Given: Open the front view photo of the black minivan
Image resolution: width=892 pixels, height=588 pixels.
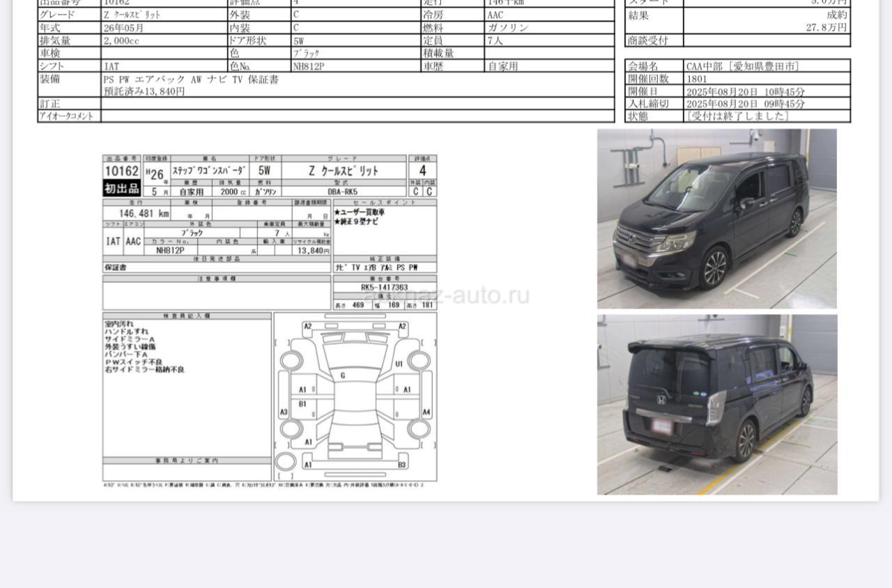Looking at the screenshot, I should (716, 218).
